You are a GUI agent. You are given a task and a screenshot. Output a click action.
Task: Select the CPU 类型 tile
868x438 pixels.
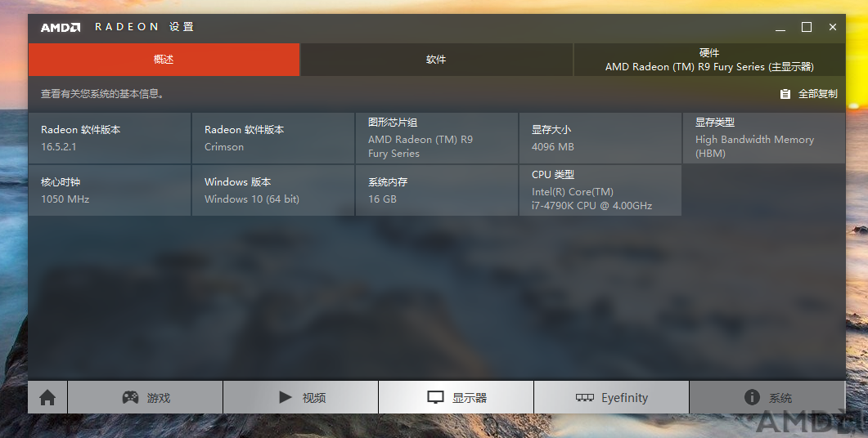(600, 190)
